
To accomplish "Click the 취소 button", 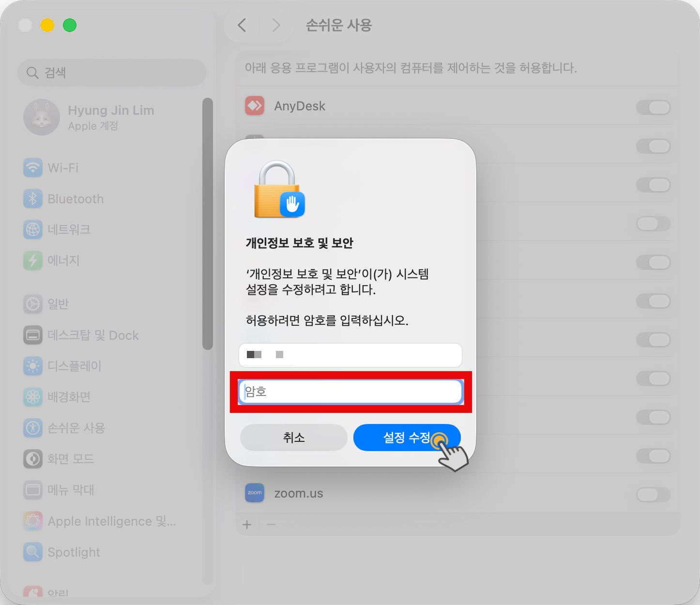I will [293, 438].
